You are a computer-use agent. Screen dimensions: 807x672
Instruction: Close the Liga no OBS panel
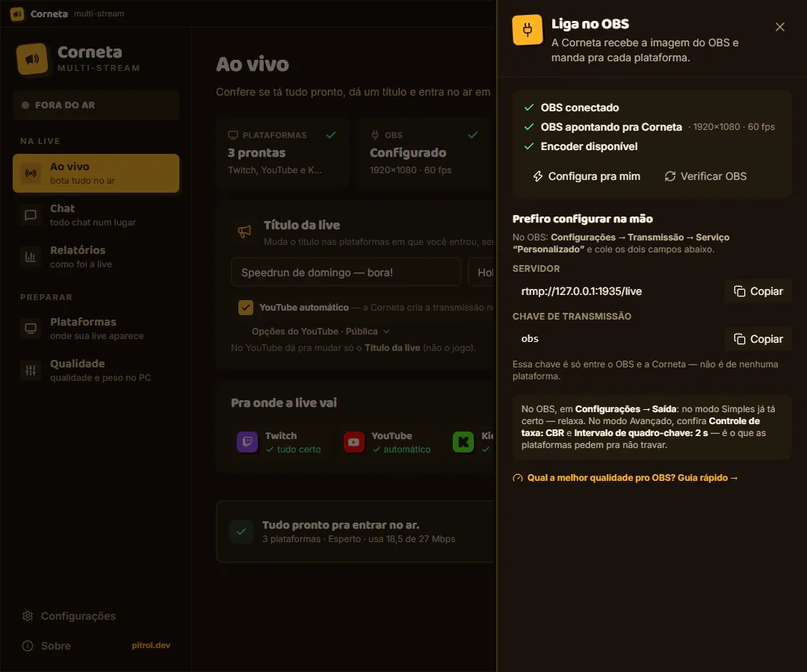click(x=779, y=27)
